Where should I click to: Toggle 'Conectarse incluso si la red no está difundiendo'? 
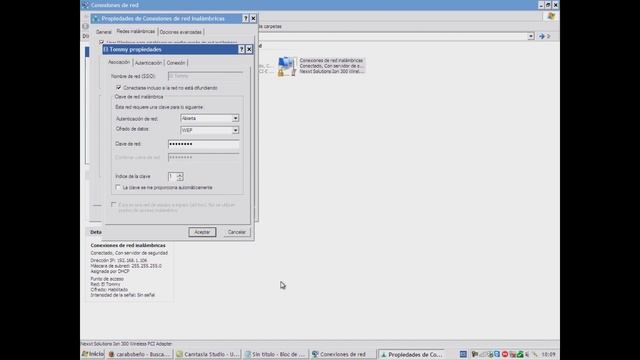119,88
